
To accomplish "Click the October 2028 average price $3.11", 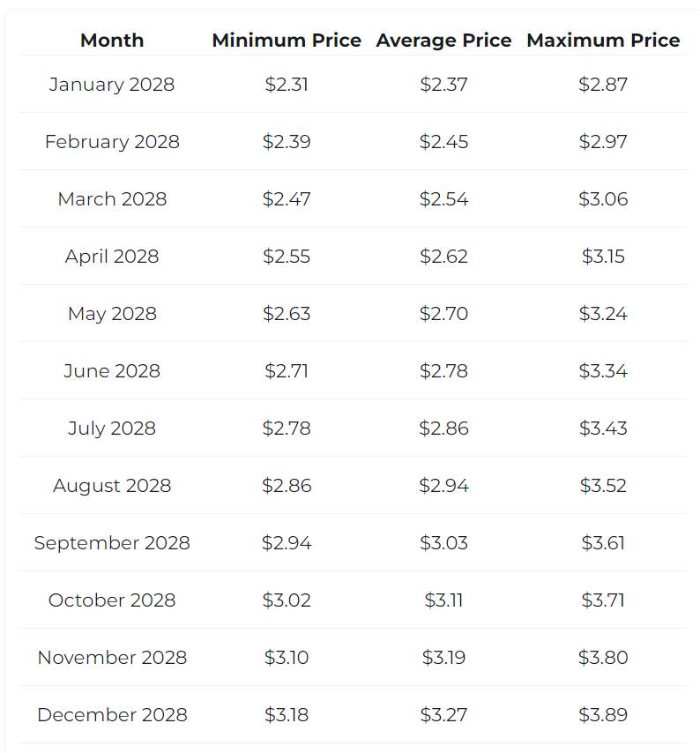I will point(443,600).
